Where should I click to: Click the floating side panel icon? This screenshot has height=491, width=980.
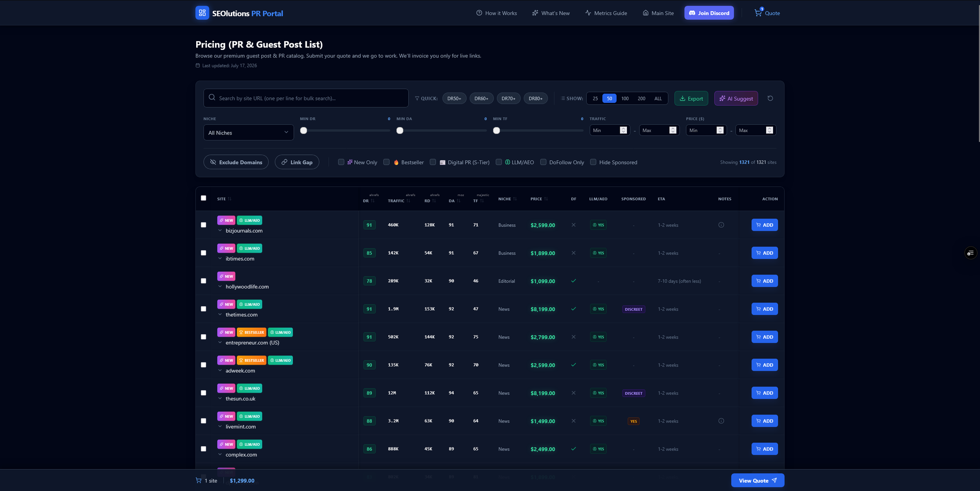point(971,253)
